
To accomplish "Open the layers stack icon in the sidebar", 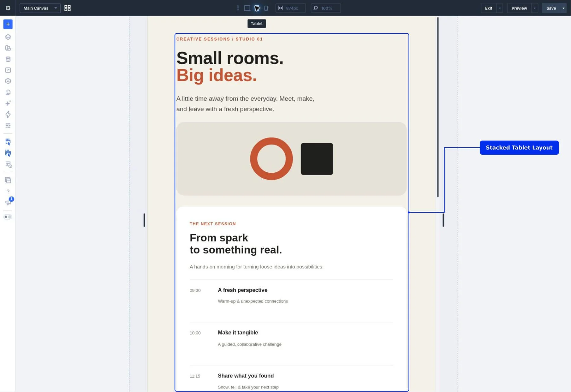I will click(8, 37).
